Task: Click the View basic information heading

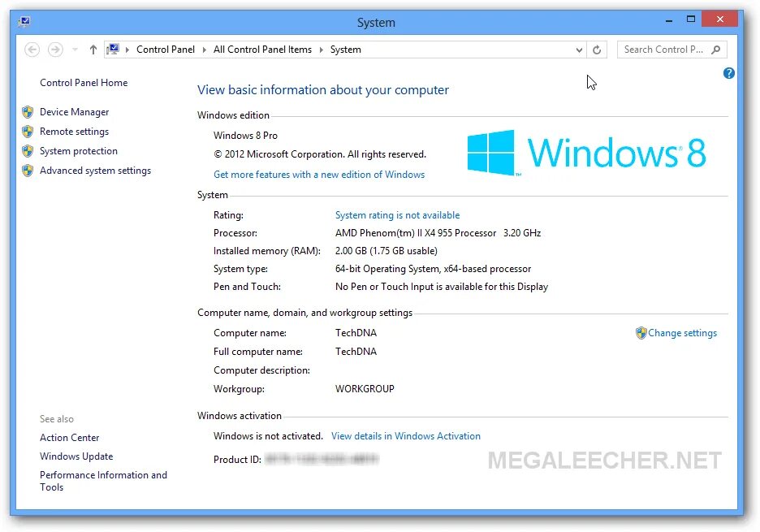Action: coord(323,90)
